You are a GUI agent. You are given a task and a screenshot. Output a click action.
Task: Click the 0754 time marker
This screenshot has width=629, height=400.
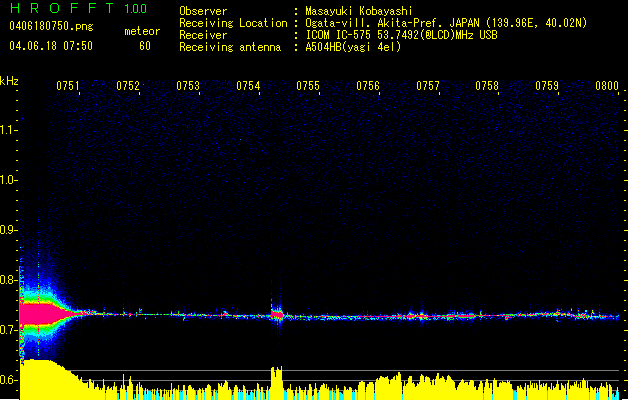click(248, 86)
